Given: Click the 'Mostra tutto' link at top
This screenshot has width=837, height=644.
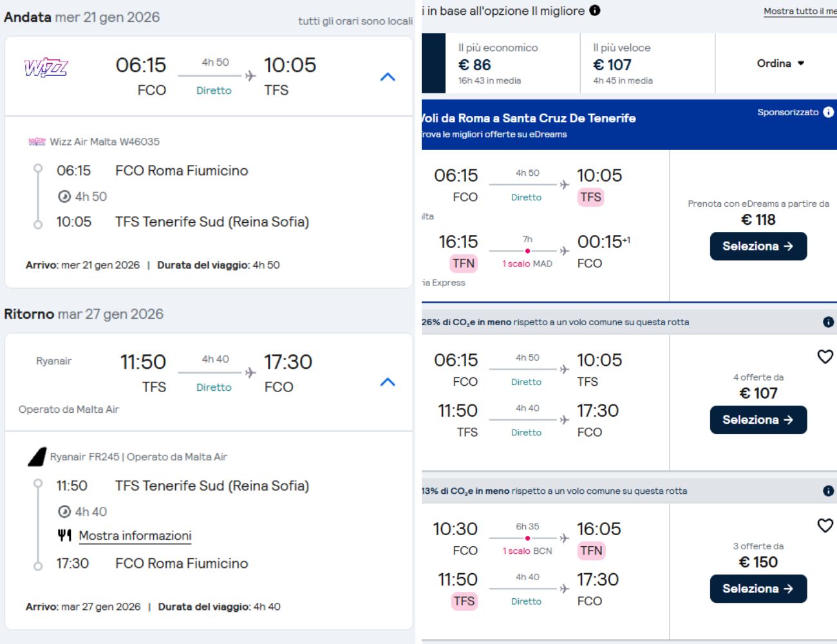Looking at the screenshot, I should pyautogui.click(x=800, y=11).
